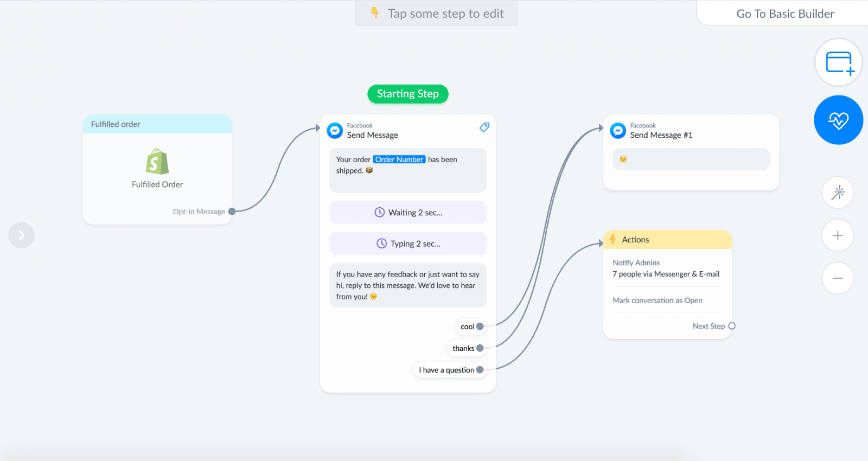Click the clock icon in Typing block
Viewport: 868px width, 461px height.
382,244
